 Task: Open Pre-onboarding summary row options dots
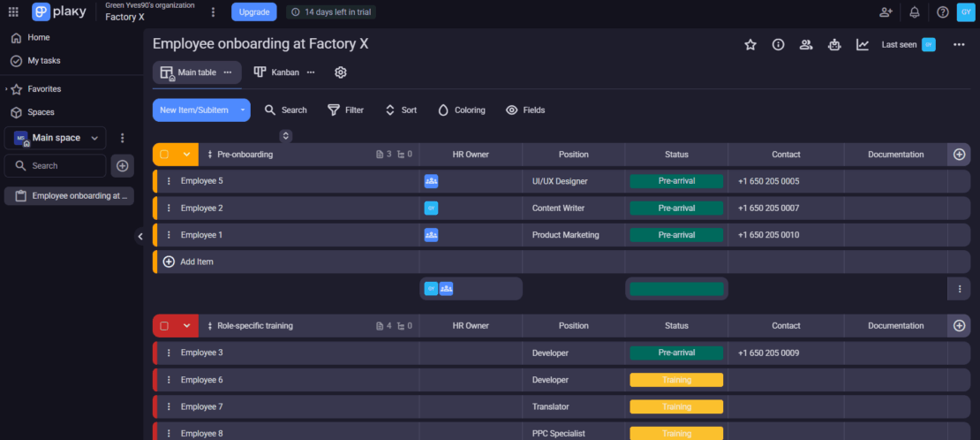coord(960,289)
